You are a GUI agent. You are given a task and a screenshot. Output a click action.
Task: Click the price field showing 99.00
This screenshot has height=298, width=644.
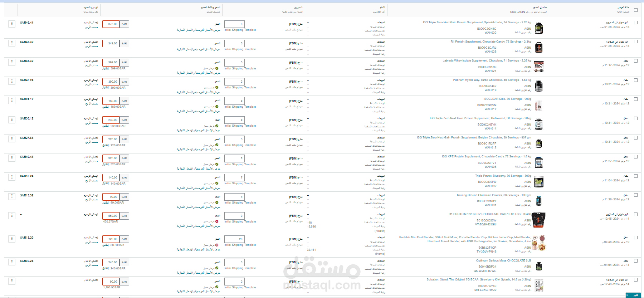[111, 197]
